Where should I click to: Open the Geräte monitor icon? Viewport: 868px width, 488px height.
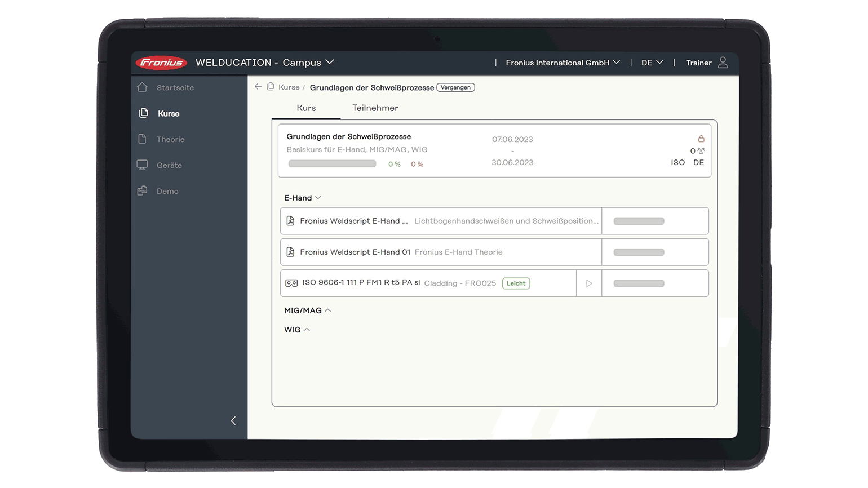coord(142,165)
